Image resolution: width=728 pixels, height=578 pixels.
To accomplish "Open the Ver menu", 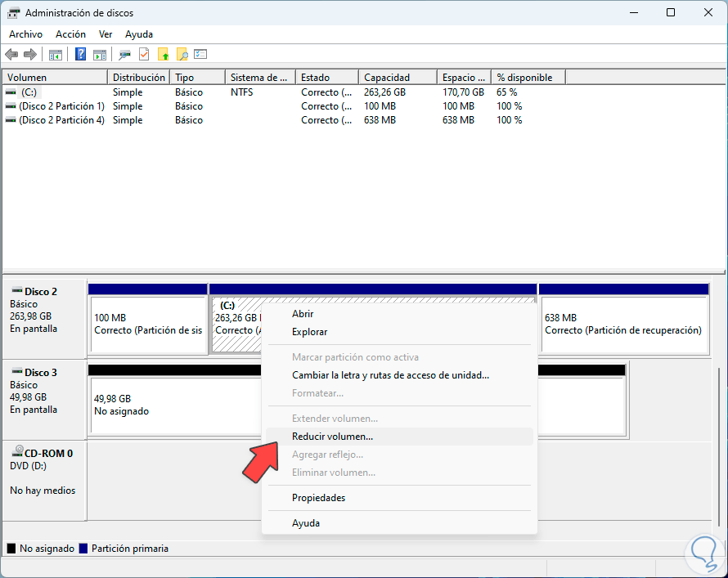I will click(106, 34).
